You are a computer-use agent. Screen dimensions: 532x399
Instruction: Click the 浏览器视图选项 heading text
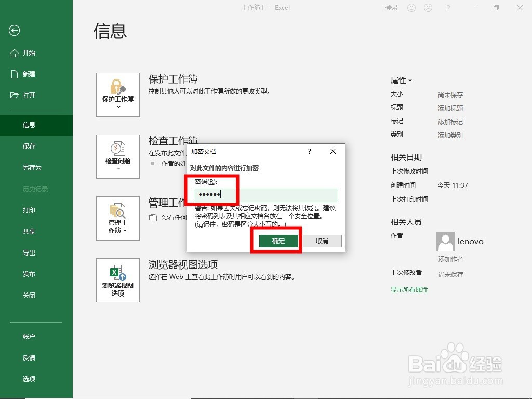coord(183,264)
